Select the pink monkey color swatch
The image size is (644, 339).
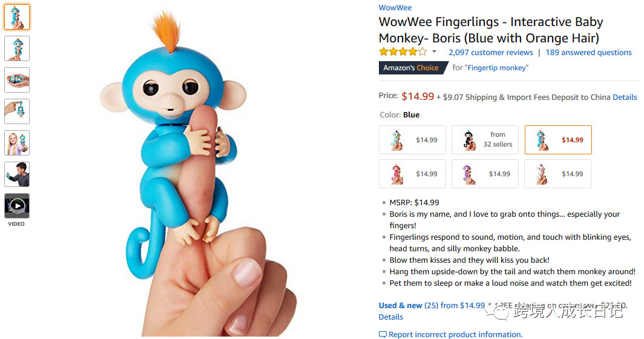412,174
